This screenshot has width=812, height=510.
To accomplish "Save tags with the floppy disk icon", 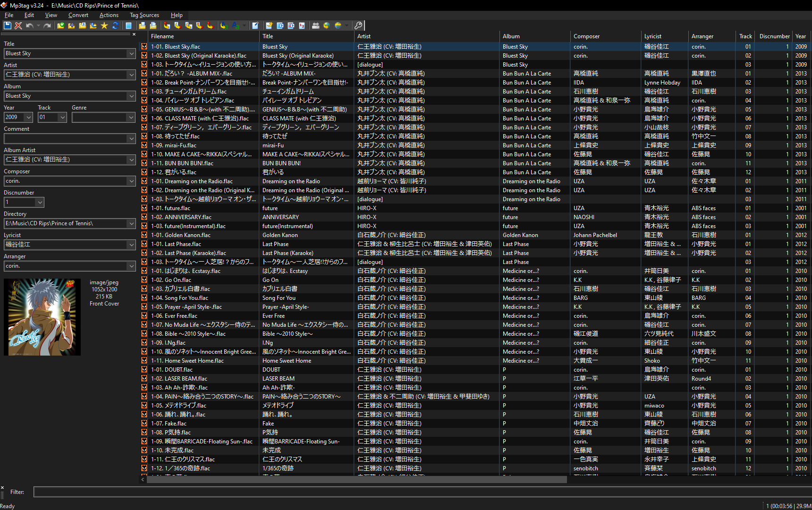I will coord(8,25).
